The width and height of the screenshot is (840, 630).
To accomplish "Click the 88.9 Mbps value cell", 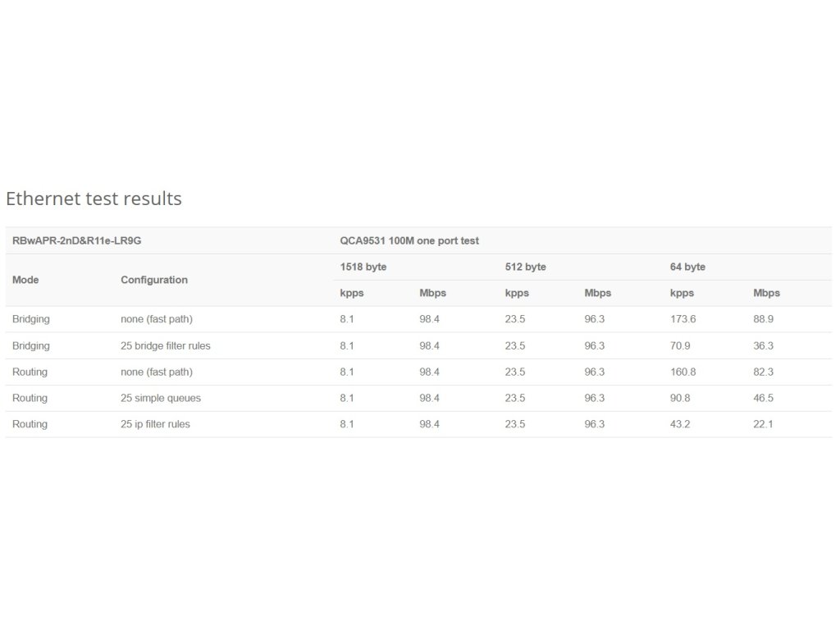I will click(763, 319).
